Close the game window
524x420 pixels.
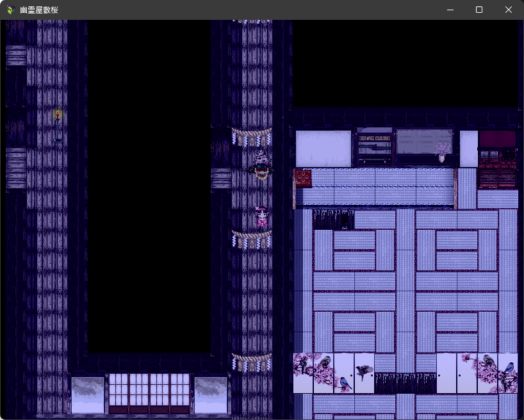(508, 10)
